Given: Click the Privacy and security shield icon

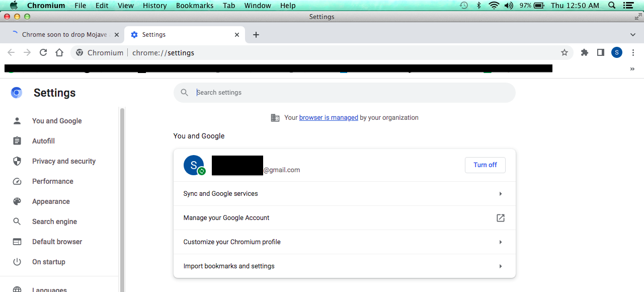Looking at the screenshot, I should pyautogui.click(x=17, y=161).
